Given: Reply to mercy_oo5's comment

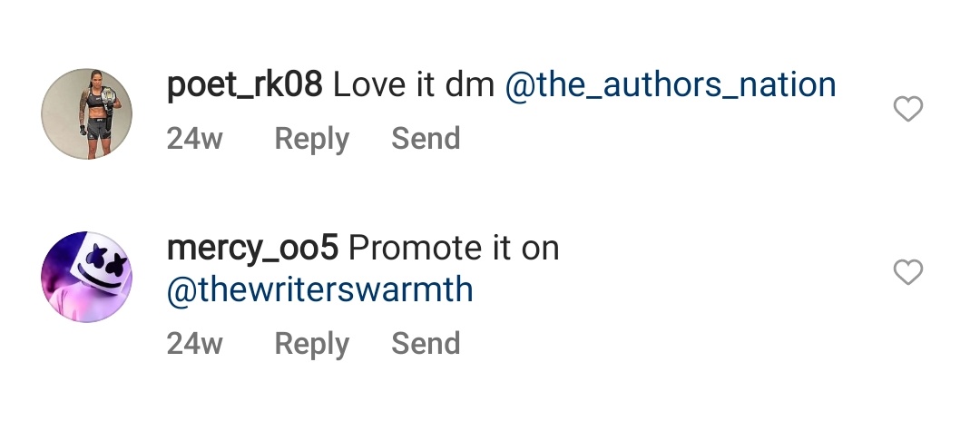Looking at the screenshot, I should pyautogui.click(x=312, y=344).
